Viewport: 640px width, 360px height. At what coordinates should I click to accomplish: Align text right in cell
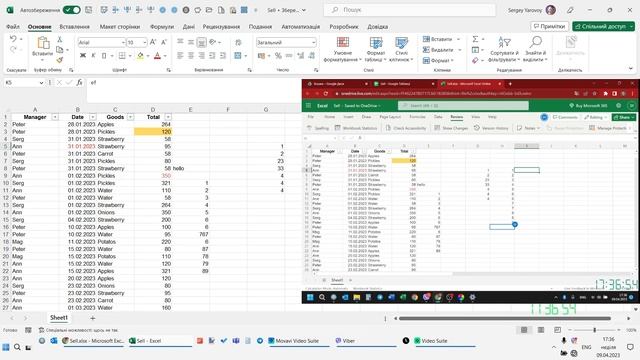(x=201, y=56)
